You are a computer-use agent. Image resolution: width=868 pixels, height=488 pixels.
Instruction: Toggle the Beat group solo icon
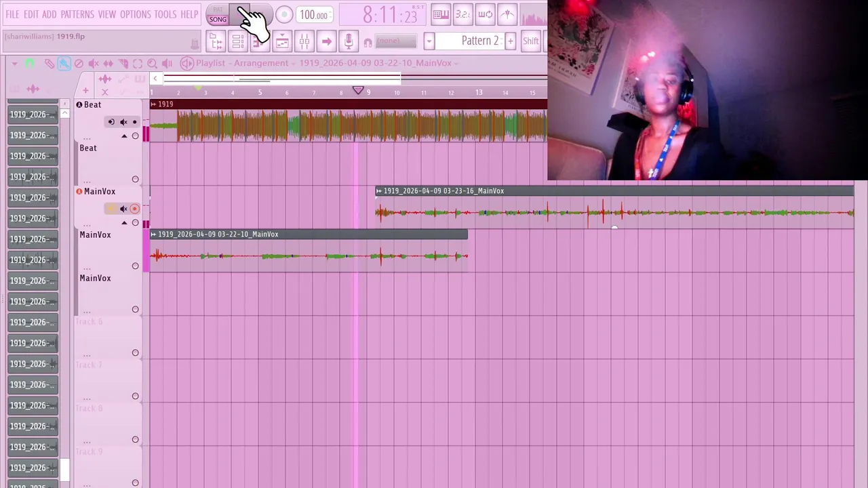pos(111,122)
